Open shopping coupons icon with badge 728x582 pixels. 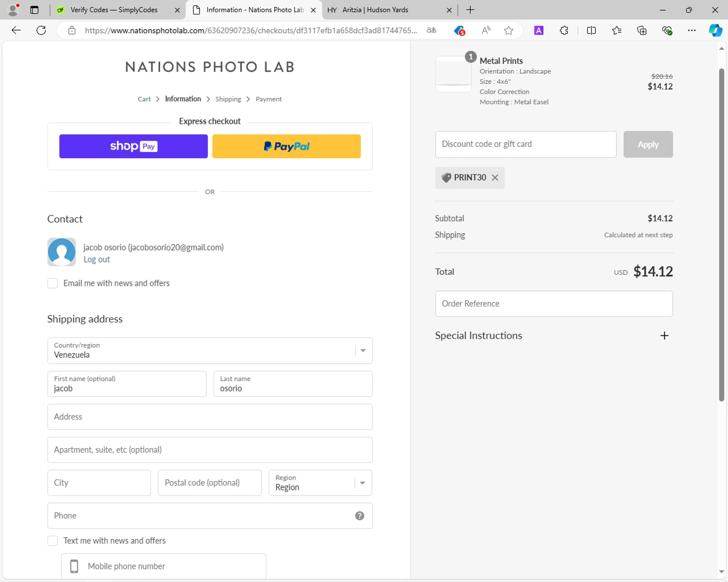pyautogui.click(x=459, y=31)
